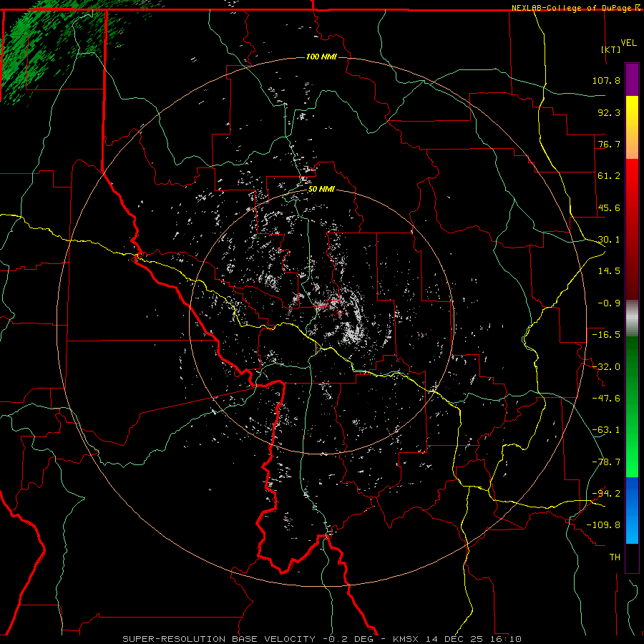
Task: Click the -16.5 velocity scale value
Action: pos(606,335)
